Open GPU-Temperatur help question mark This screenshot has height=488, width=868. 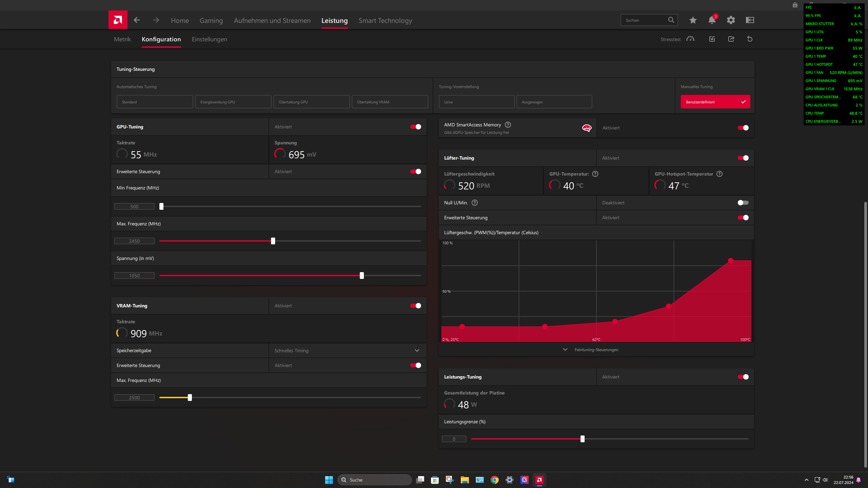(595, 174)
